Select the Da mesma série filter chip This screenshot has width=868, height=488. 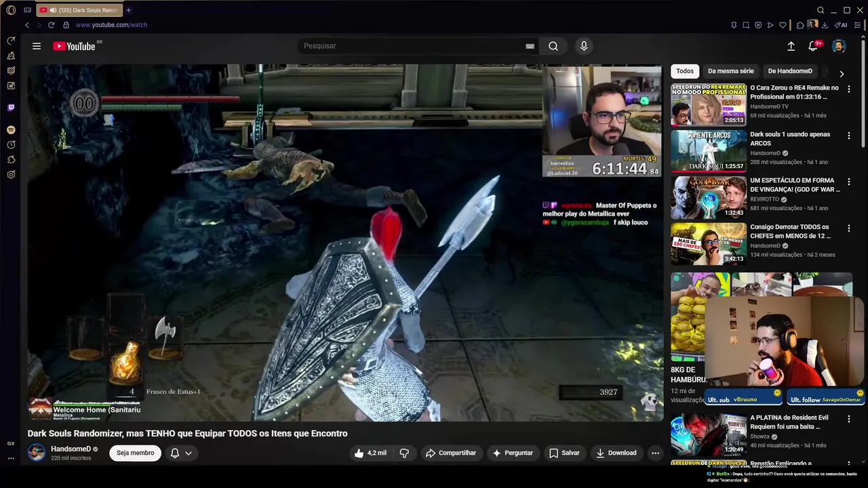(730, 71)
